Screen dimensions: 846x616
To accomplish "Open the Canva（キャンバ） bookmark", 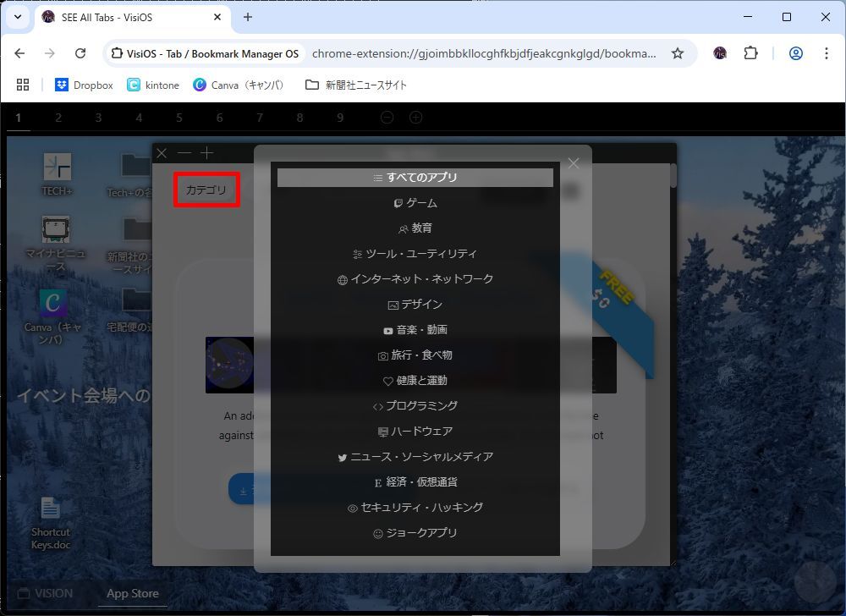I will (239, 85).
